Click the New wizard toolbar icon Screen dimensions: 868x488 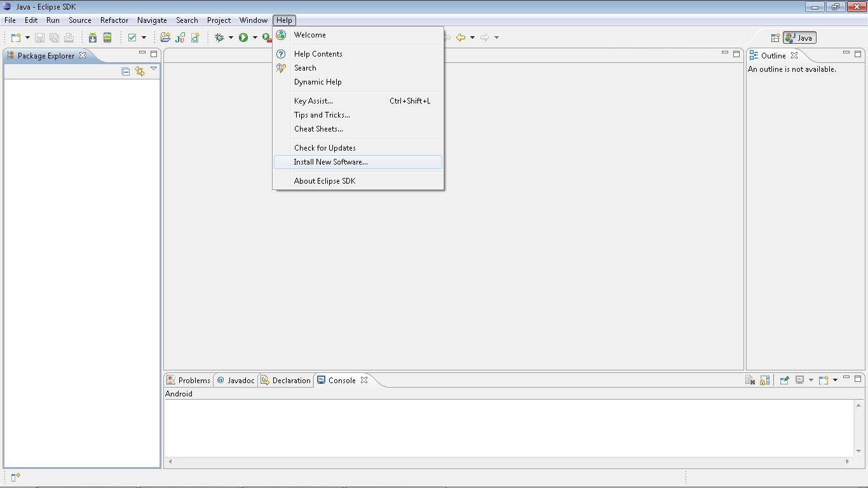pos(16,37)
